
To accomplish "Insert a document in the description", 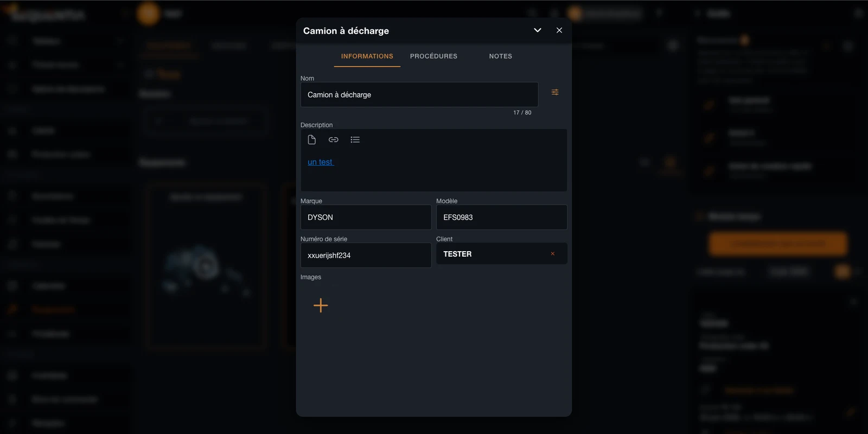I will (312, 140).
